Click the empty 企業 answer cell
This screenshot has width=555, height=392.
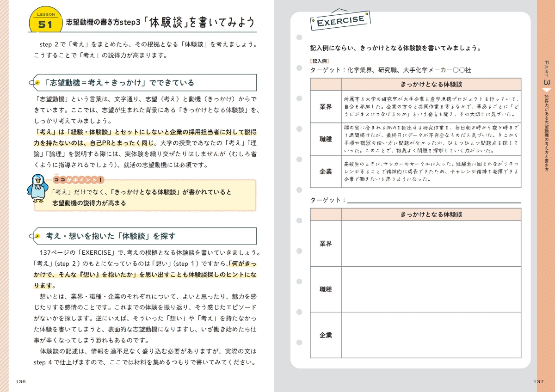[x=431, y=335]
